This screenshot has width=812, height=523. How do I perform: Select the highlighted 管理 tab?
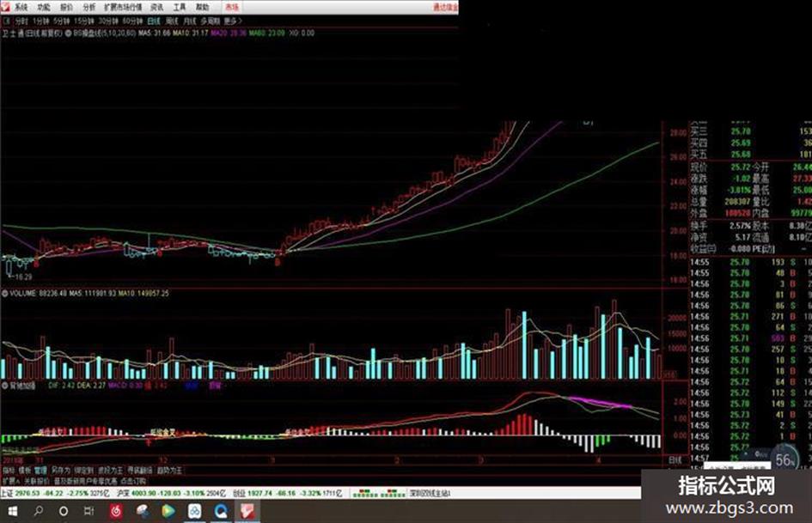point(40,471)
